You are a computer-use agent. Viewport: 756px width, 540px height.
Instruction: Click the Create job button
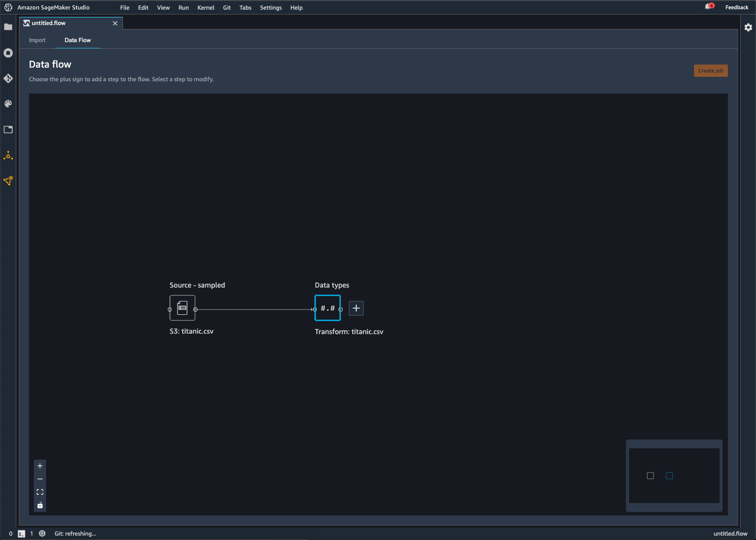point(710,70)
